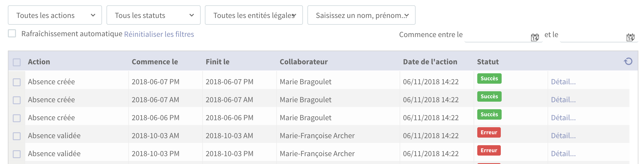Sort by the Statut column header

point(488,62)
